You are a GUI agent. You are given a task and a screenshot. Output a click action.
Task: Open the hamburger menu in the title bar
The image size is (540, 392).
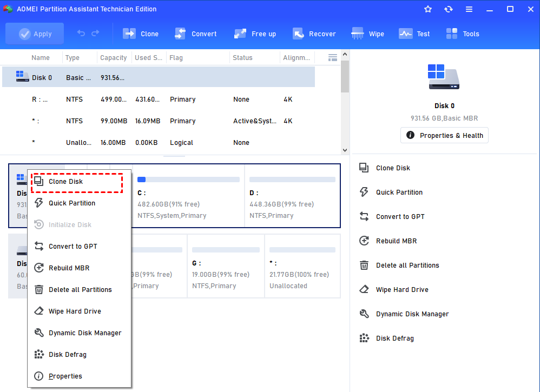pyautogui.click(x=469, y=9)
